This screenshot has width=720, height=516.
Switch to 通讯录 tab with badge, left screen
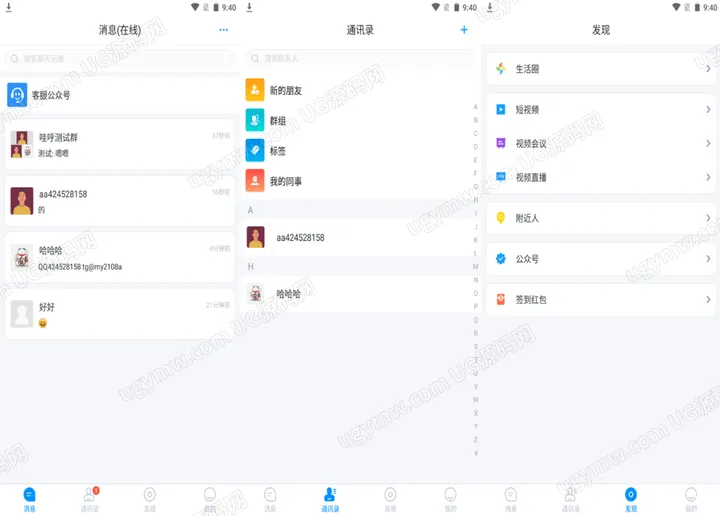tap(90, 499)
